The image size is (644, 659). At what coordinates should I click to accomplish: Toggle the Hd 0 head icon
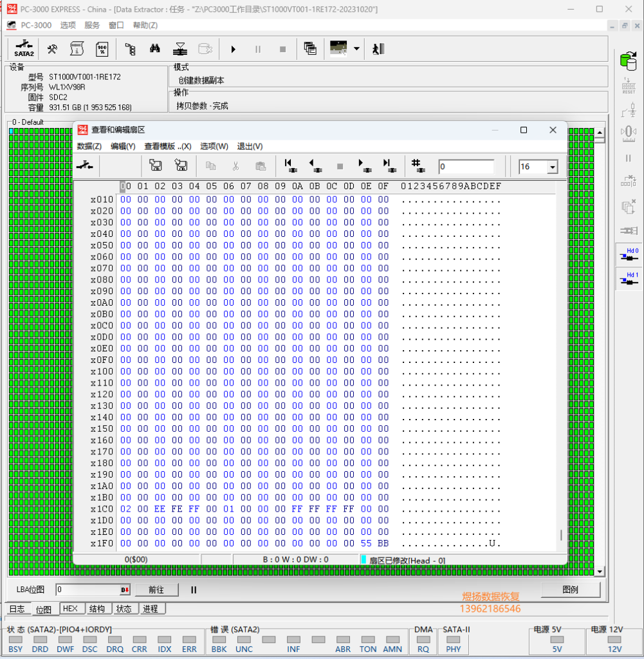point(629,255)
